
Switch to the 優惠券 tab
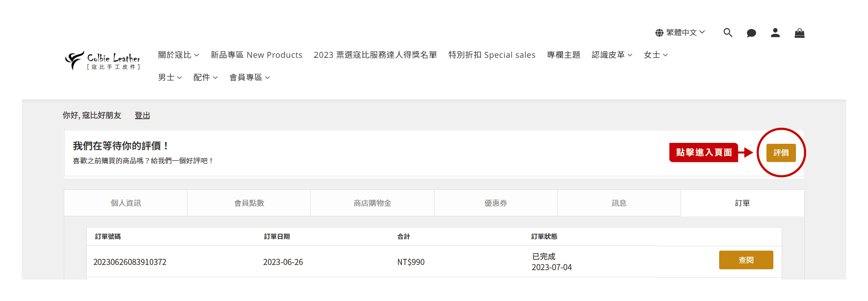click(x=496, y=203)
